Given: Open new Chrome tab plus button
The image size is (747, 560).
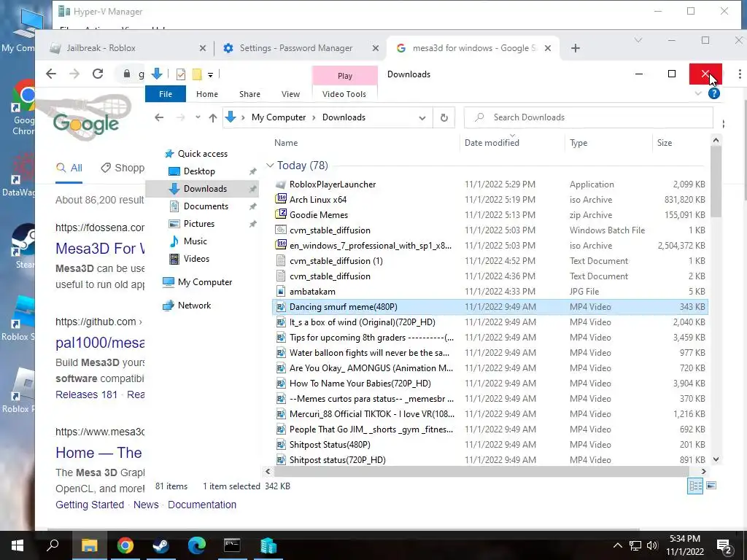Looking at the screenshot, I should [575, 48].
